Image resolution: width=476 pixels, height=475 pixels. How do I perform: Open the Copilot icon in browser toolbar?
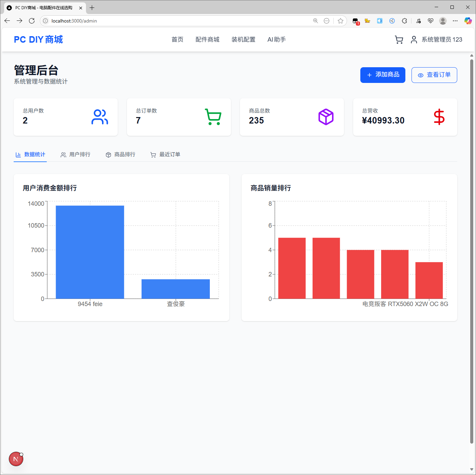tap(468, 21)
